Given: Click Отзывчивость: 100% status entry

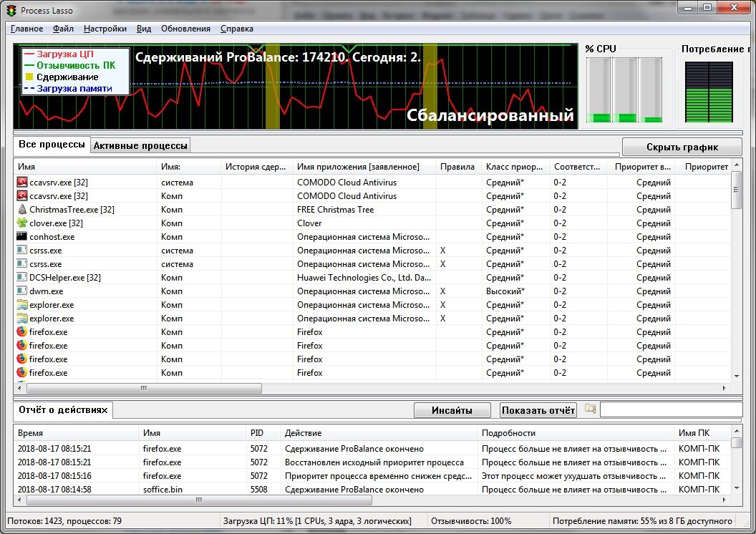Looking at the screenshot, I should 471,520.
